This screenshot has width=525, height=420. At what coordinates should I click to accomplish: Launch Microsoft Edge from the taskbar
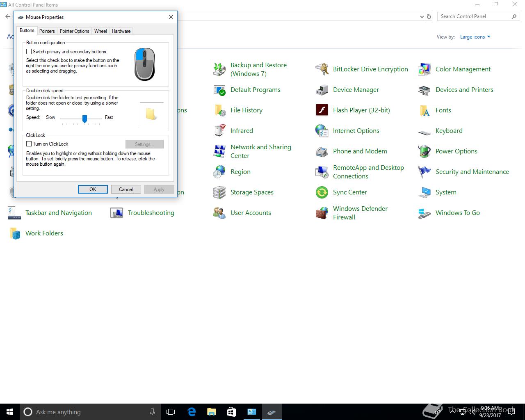coord(191,412)
